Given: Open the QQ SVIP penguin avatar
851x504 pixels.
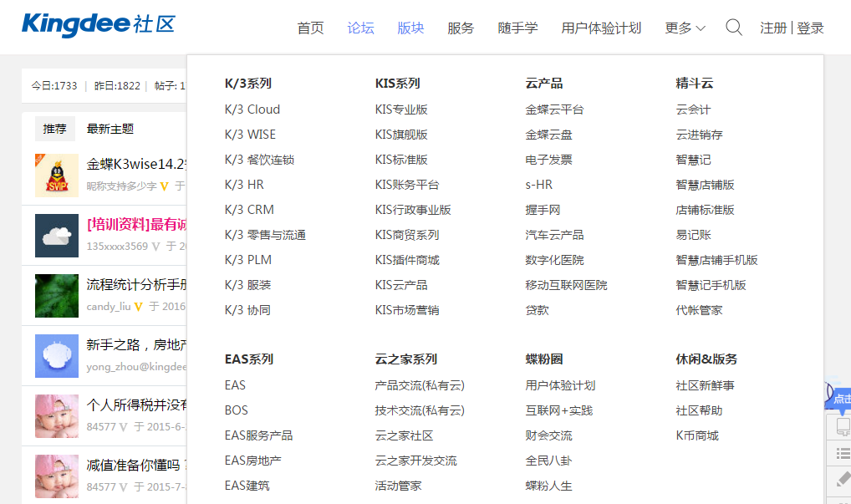Looking at the screenshot, I should coord(57,176).
